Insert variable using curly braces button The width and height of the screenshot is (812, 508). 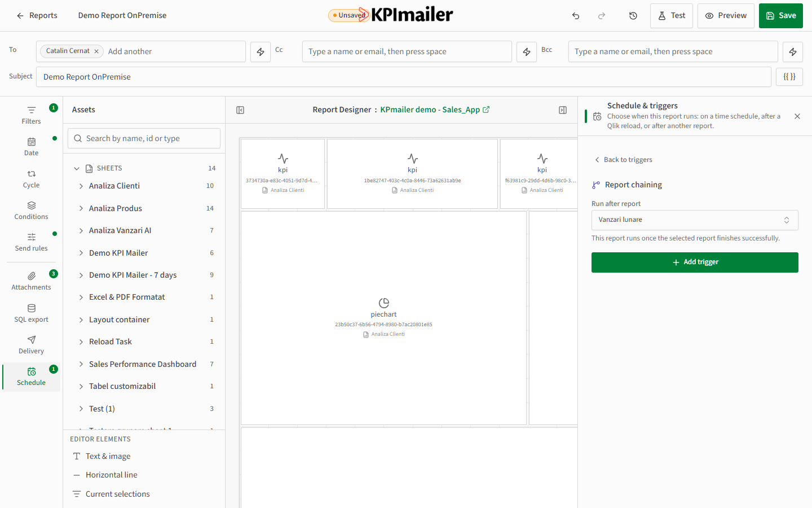tap(789, 77)
